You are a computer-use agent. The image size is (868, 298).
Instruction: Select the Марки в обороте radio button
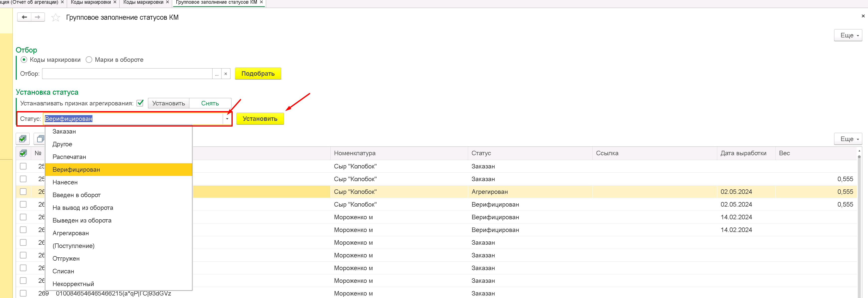pyautogui.click(x=89, y=60)
